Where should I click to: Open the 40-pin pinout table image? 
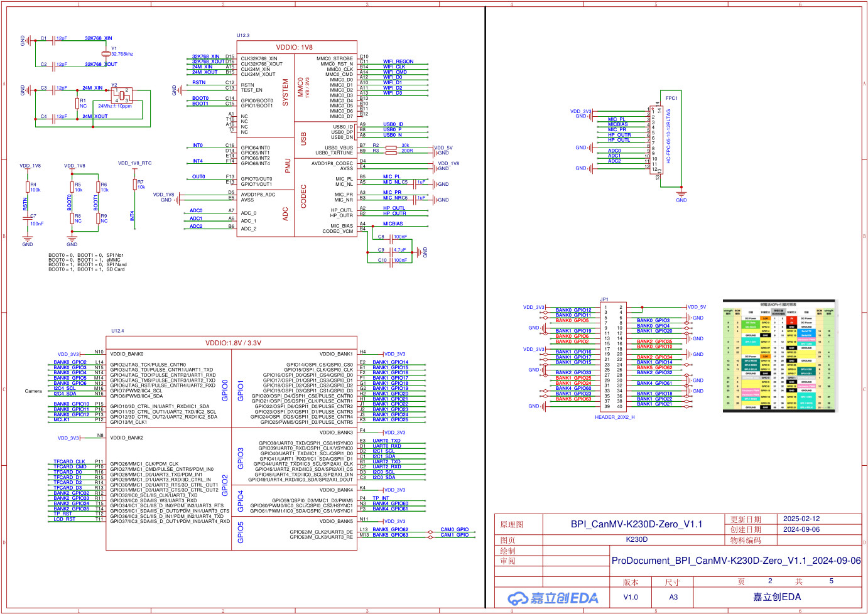point(779,356)
